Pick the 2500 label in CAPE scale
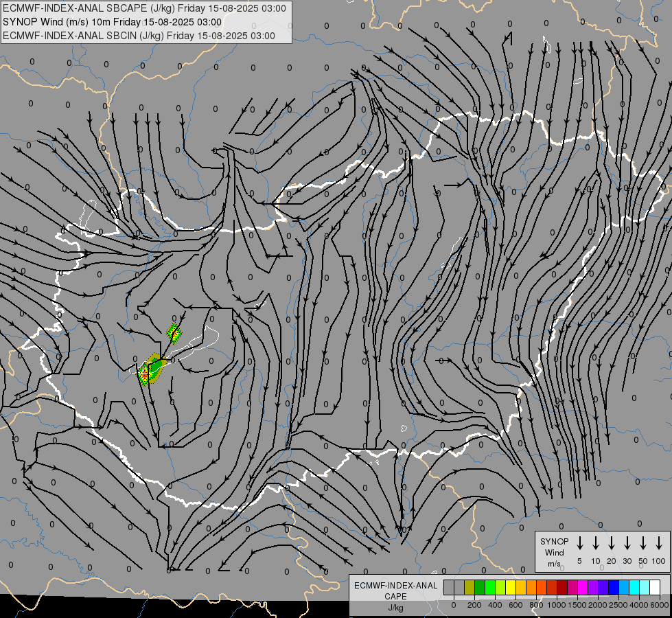This screenshot has height=618, width=672. tap(618, 605)
